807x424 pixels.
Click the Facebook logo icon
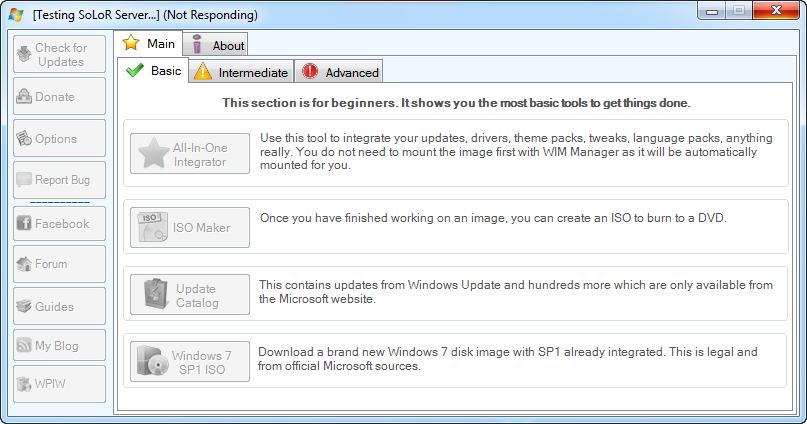click(24, 223)
